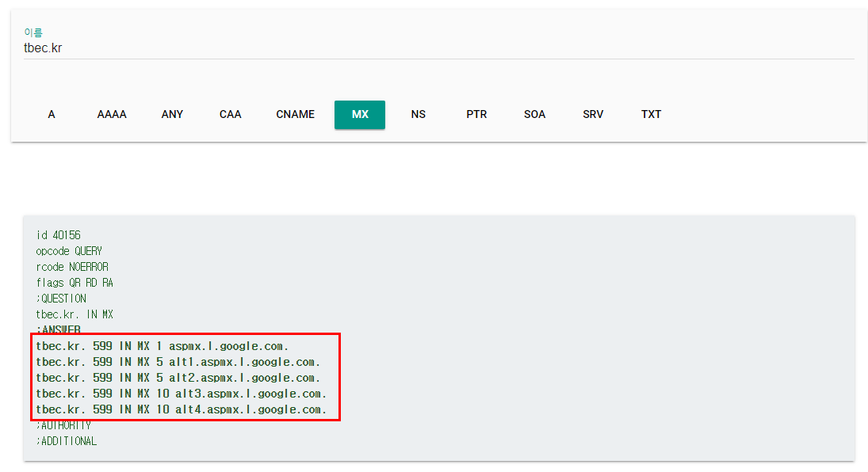Click the MX 1 aspmx.l.google.com record

click(x=163, y=346)
